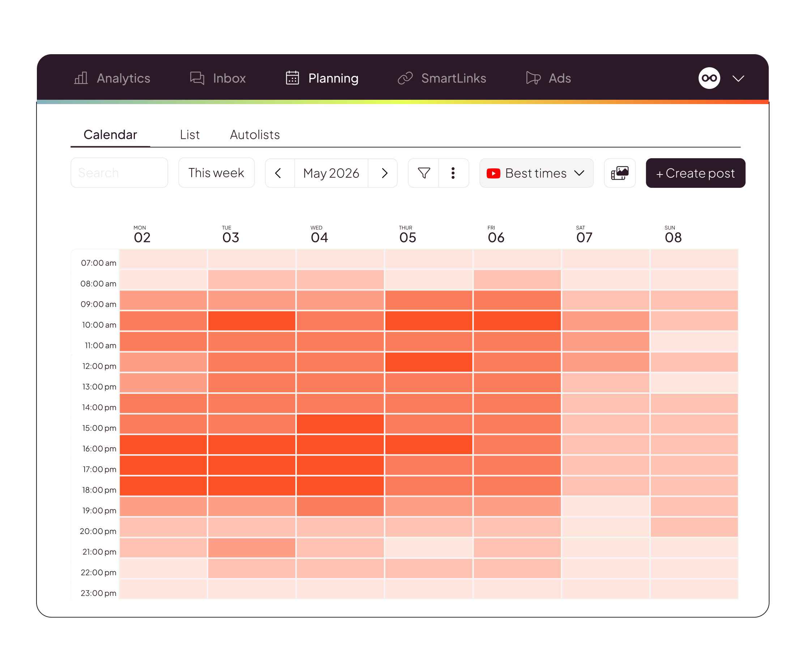The image size is (807, 672).
Task: Open the media library image icon
Action: (620, 173)
